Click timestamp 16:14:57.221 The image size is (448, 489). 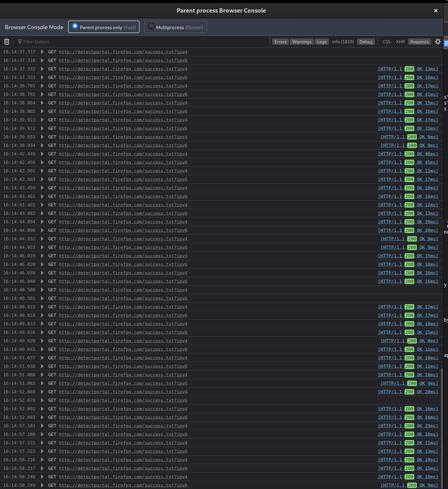[x=19, y=443]
